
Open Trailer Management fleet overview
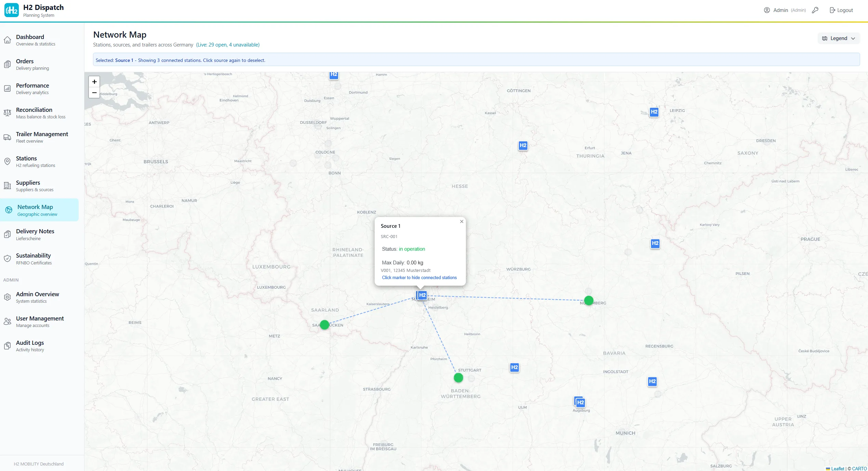click(x=39, y=137)
